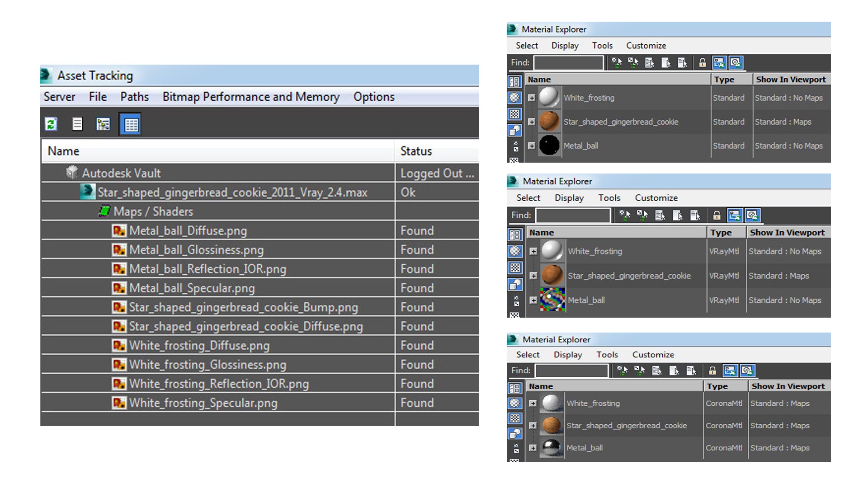Click 3ds Max icon beside the .max file
The image size is (868, 488).
tap(87, 192)
